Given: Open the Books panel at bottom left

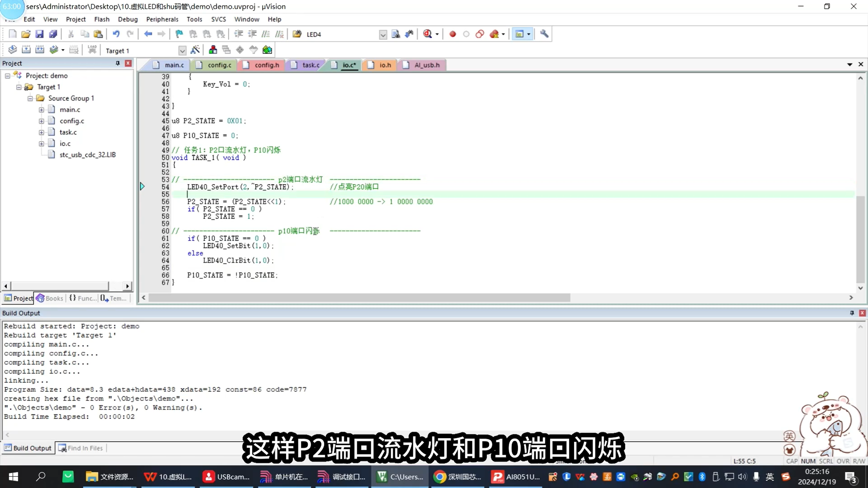Looking at the screenshot, I should coord(53,298).
